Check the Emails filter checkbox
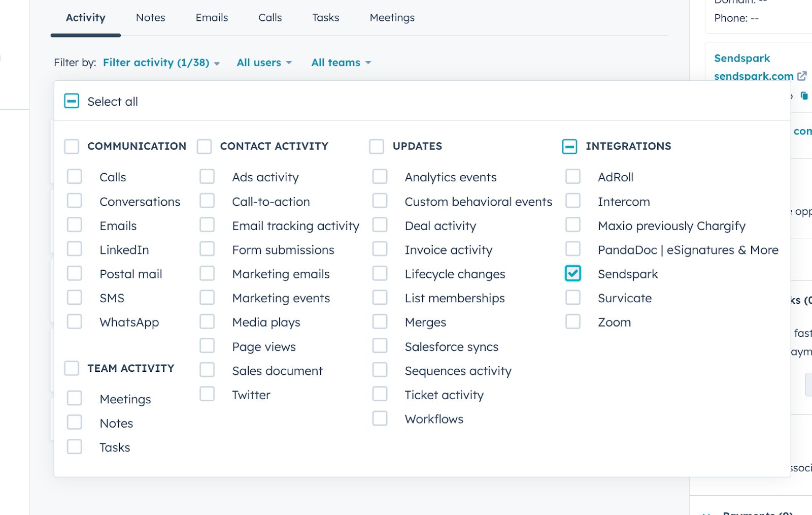The width and height of the screenshot is (812, 515). 75,225
